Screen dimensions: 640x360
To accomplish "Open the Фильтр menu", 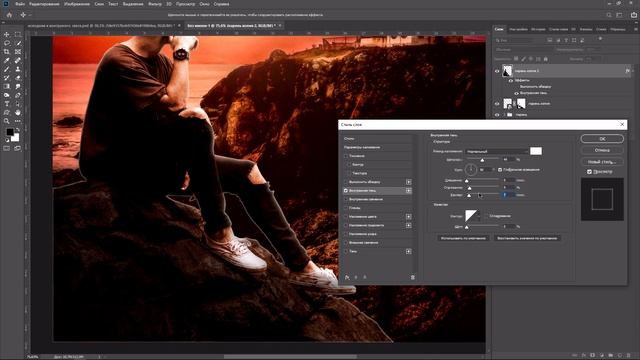I will click(155, 4).
